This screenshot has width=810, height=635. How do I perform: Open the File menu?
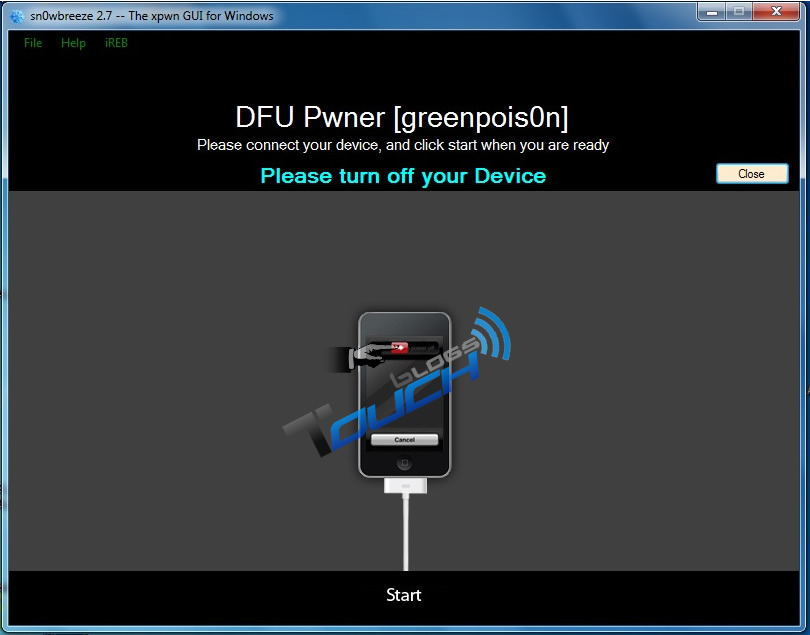(33, 43)
